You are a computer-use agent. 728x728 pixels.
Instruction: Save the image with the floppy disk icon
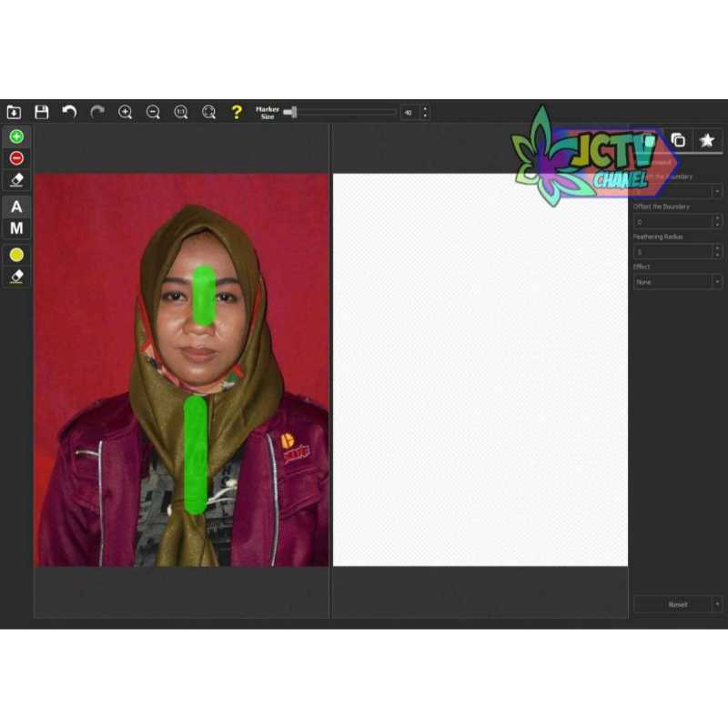click(x=41, y=112)
